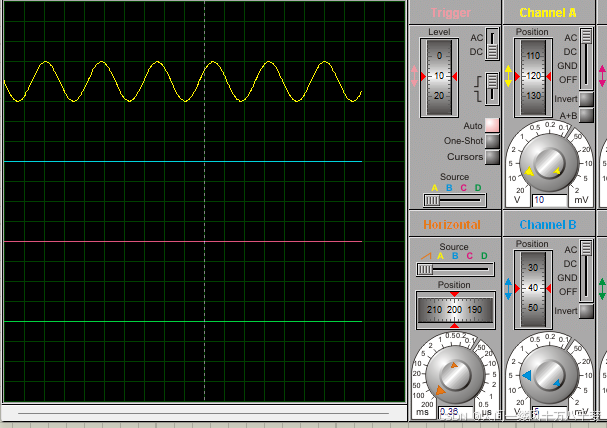Click Channel A Position thumbwheel
The width and height of the screenshot is (607, 428).
tap(533, 77)
